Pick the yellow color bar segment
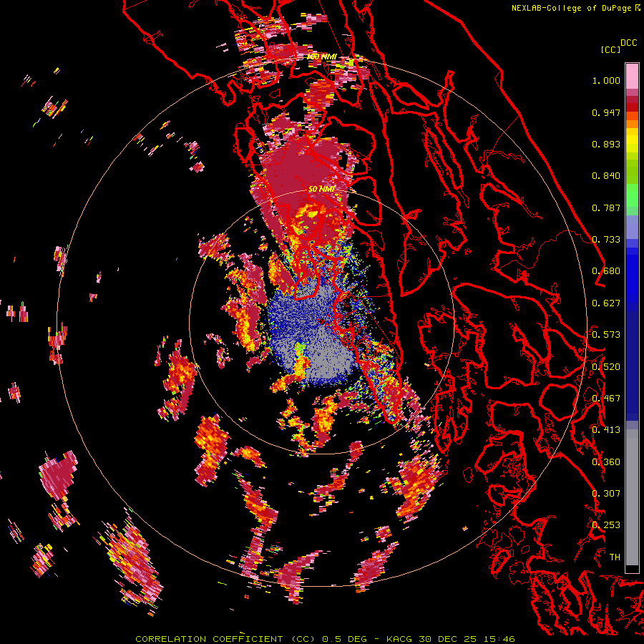644x644 pixels. 632,140
